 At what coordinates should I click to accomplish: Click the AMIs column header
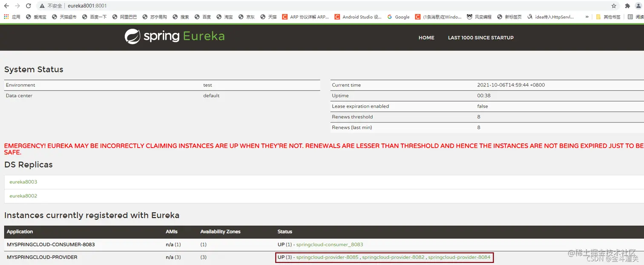171,232
